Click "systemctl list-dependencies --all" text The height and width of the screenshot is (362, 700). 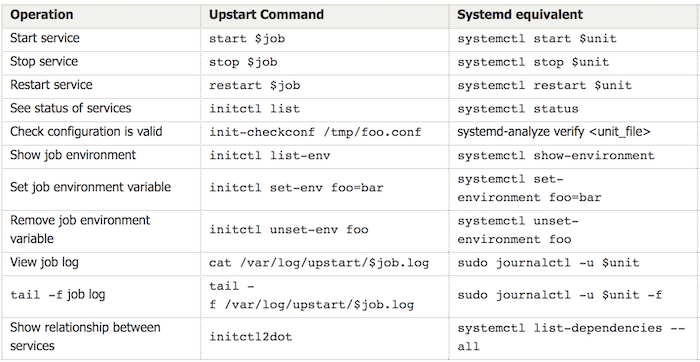pyautogui.click(x=571, y=337)
